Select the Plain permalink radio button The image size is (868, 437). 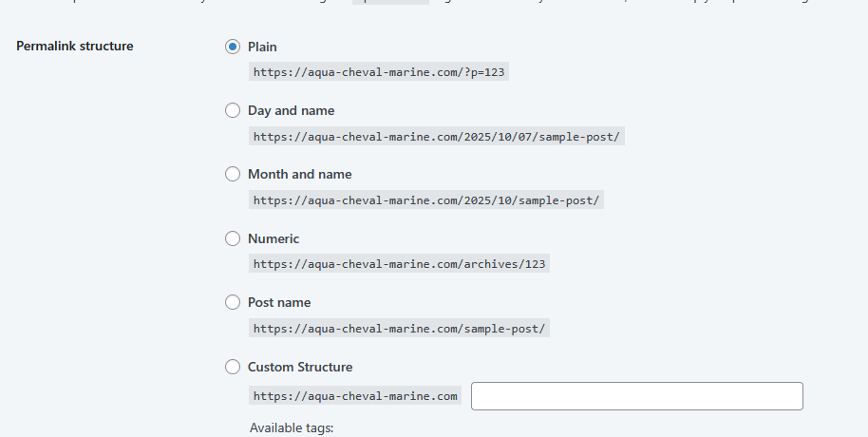(x=233, y=47)
